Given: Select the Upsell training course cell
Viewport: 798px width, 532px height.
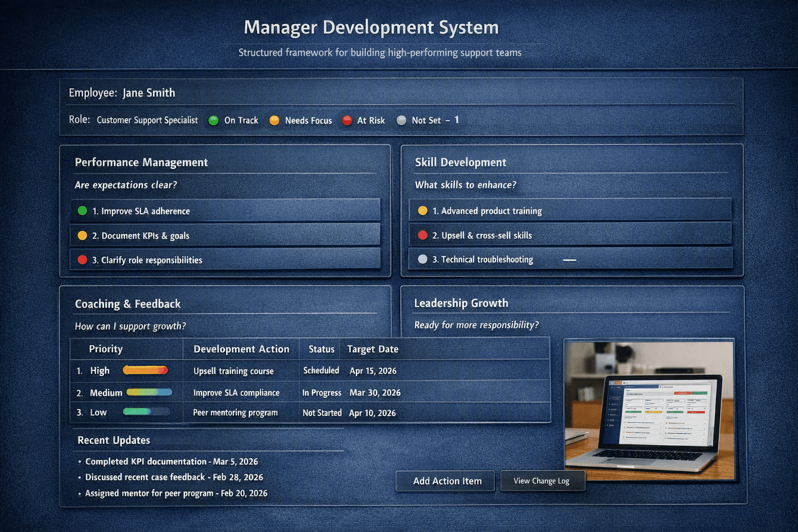Looking at the screenshot, I should tap(233, 371).
